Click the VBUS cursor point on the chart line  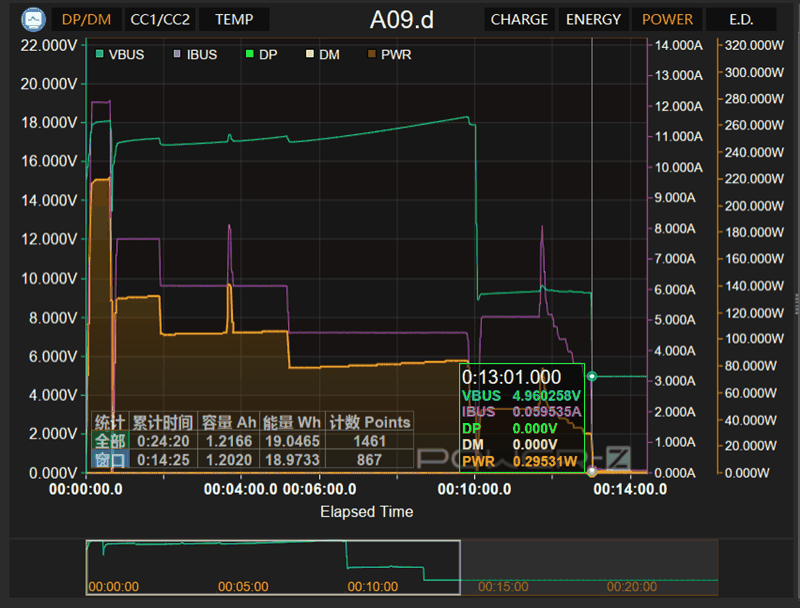(593, 376)
